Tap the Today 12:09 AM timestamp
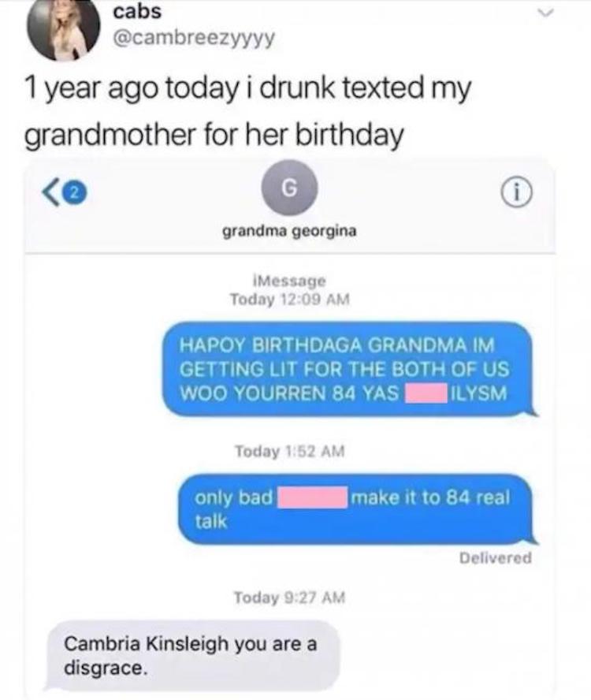Screen dimensions: 591x700 click(290, 299)
